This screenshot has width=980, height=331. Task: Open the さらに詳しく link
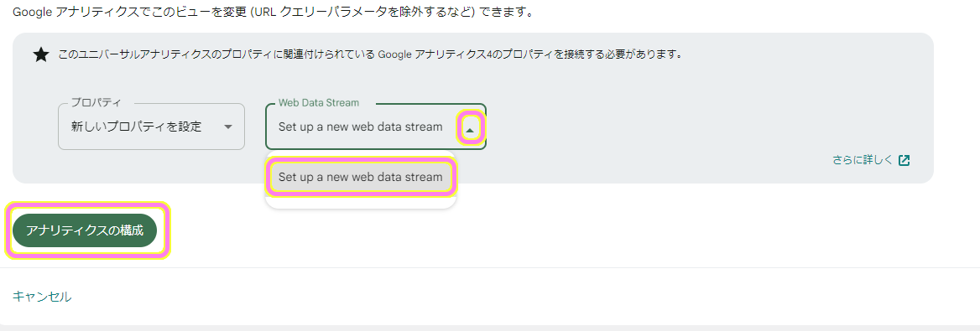tap(863, 160)
